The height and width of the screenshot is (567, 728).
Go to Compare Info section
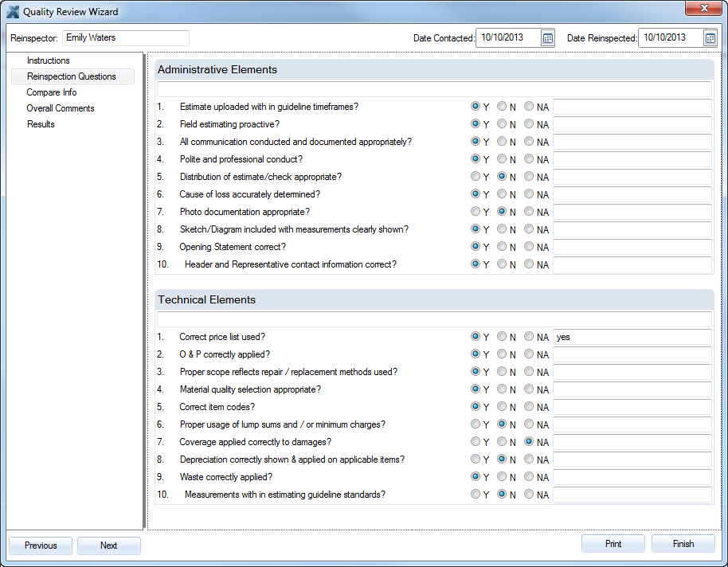point(52,92)
